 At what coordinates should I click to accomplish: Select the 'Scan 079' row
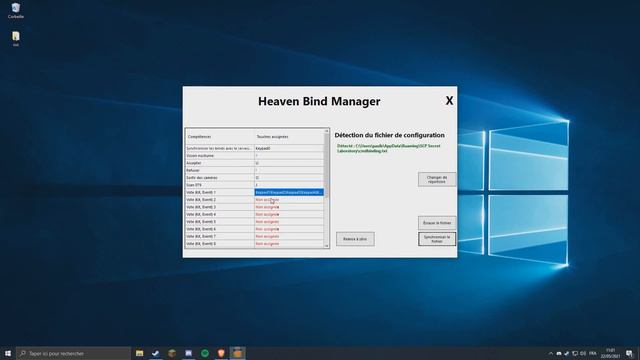click(255, 185)
